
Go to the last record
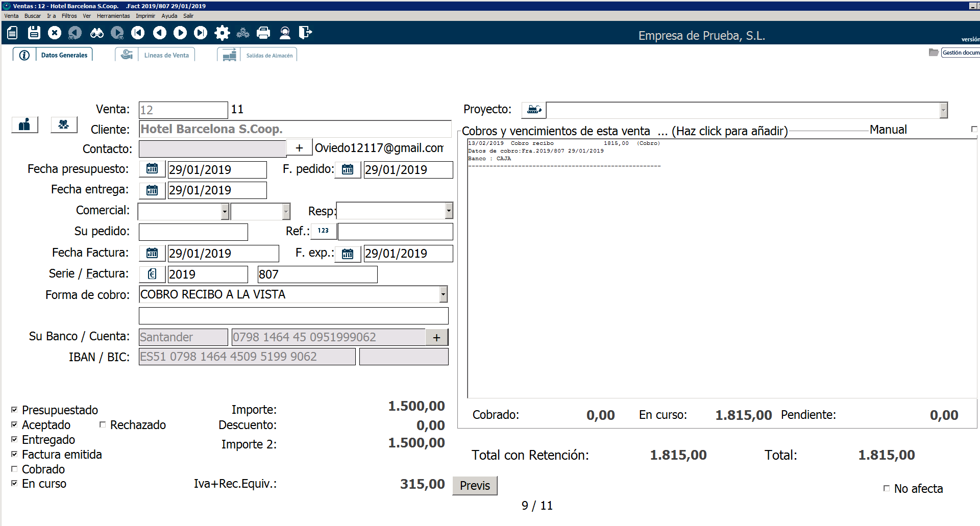tap(201, 33)
